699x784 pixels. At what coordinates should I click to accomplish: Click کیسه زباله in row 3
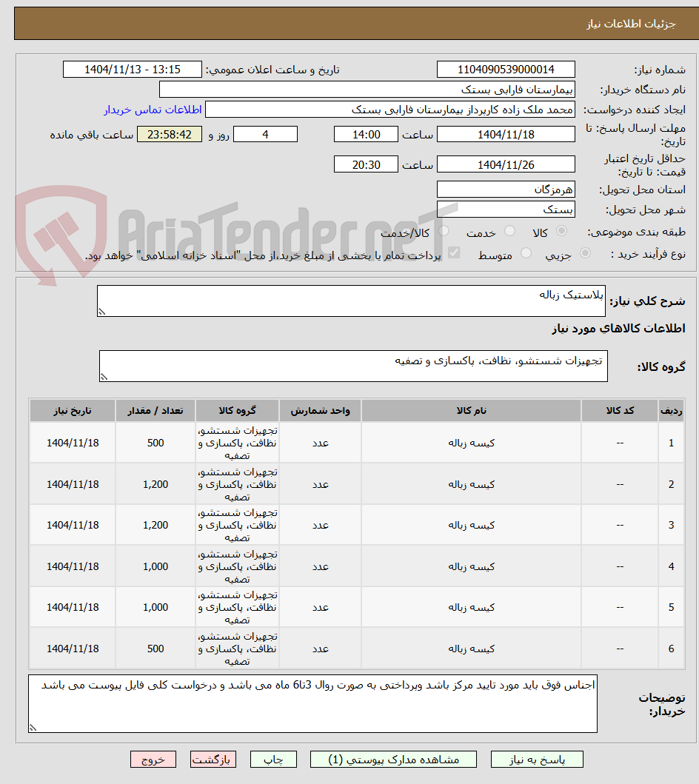471,526
